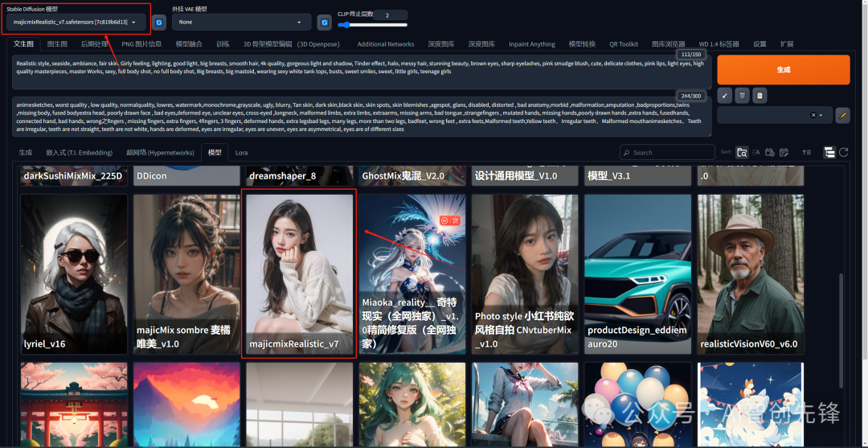Sort models by date modified icon
This screenshot has width=868, height=448.
click(784, 152)
